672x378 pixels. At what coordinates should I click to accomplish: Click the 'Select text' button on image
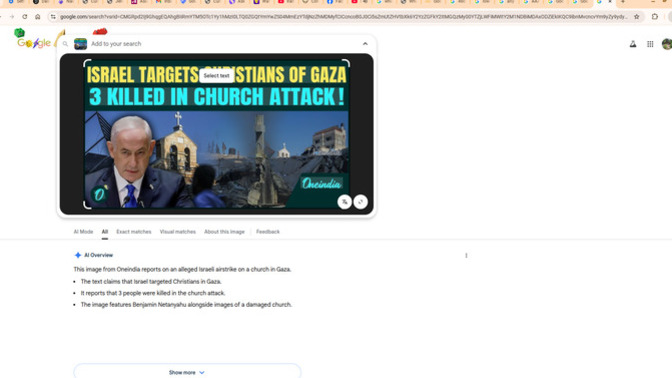(x=216, y=75)
